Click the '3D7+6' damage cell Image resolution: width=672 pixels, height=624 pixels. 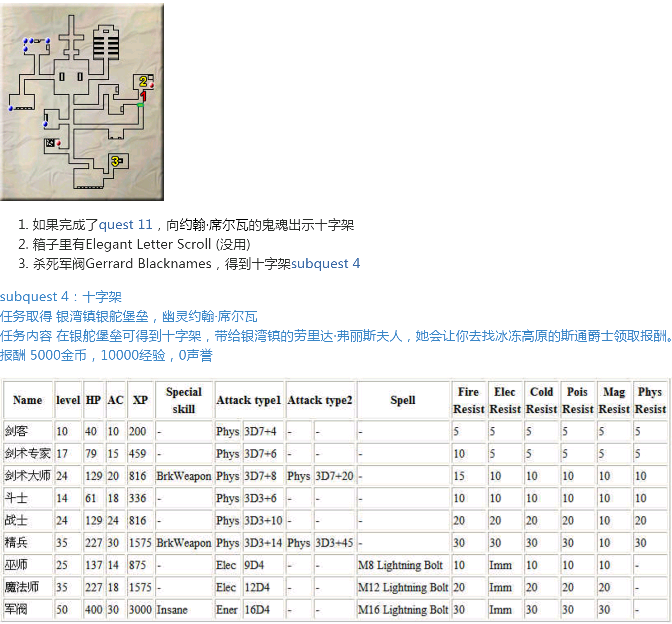point(263,454)
